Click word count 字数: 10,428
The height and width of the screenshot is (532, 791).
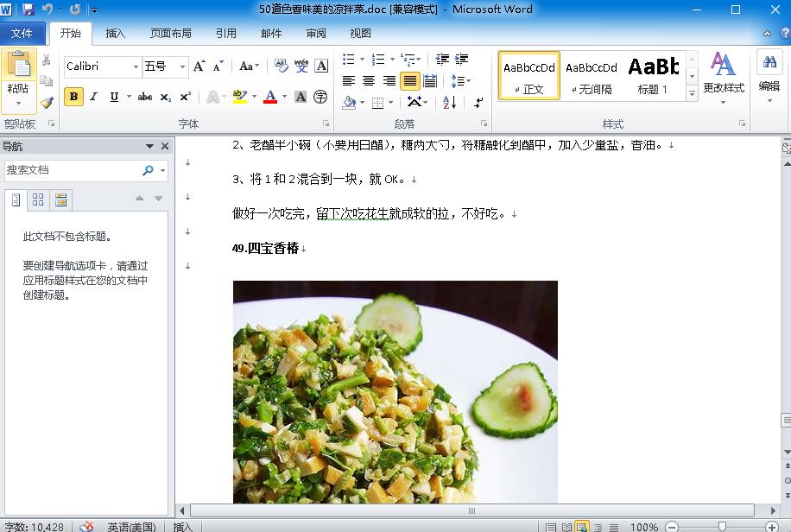(x=35, y=527)
